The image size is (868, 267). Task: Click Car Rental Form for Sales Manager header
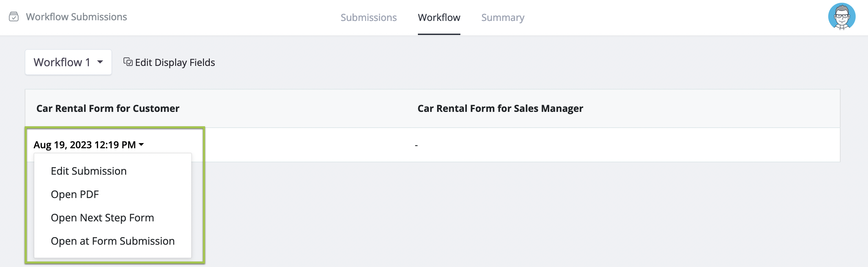click(x=500, y=108)
